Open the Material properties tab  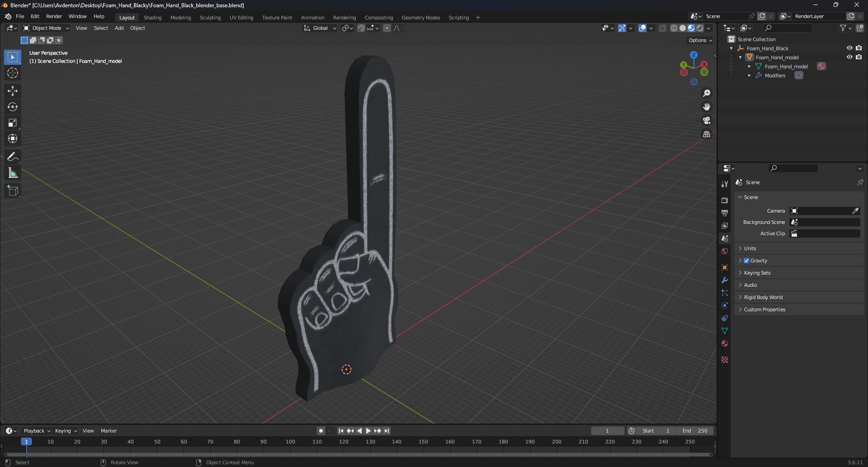pyautogui.click(x=725, y=343)
